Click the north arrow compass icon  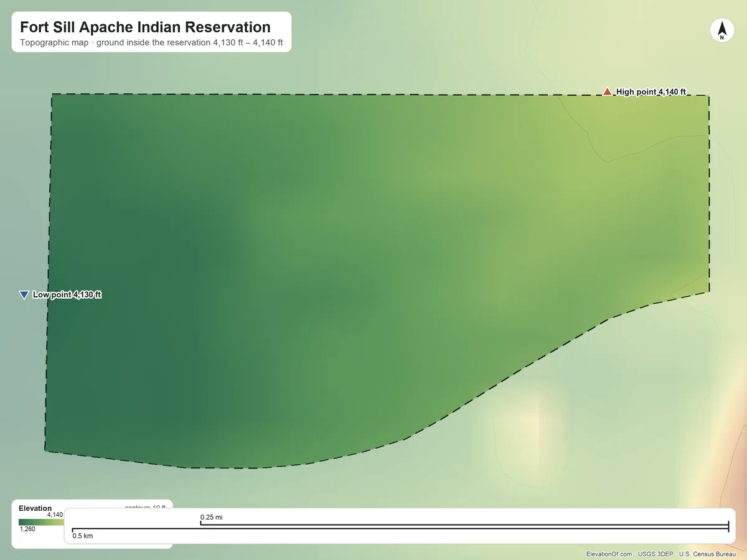coord(722,31)
